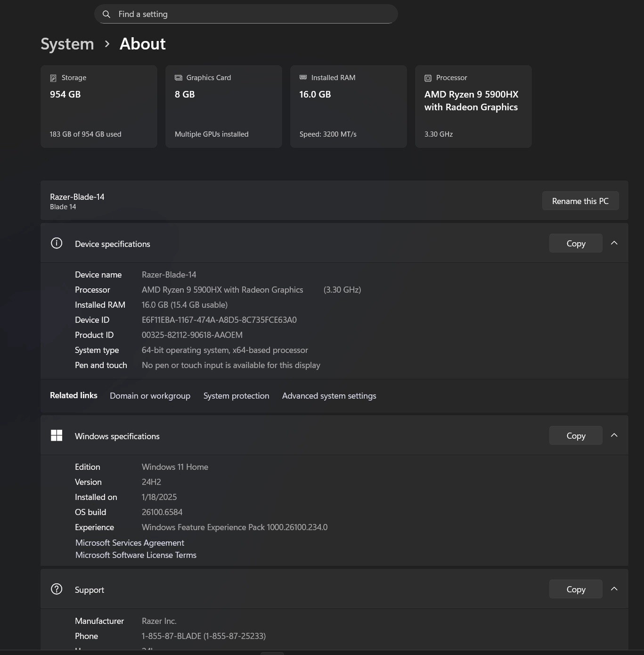Click the Storage card icon
Image resolution: width=644 pixels, height=655 pixels.
(x=53, y=78)
